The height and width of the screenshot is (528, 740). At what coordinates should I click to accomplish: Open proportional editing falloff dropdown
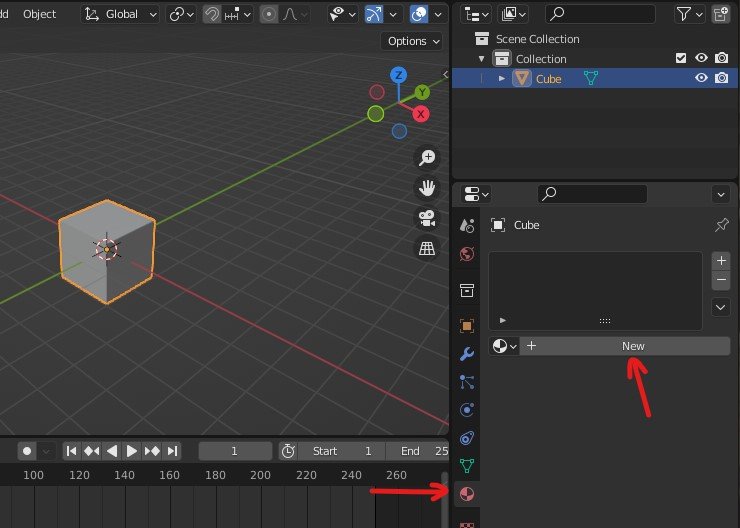coord(295,14)
